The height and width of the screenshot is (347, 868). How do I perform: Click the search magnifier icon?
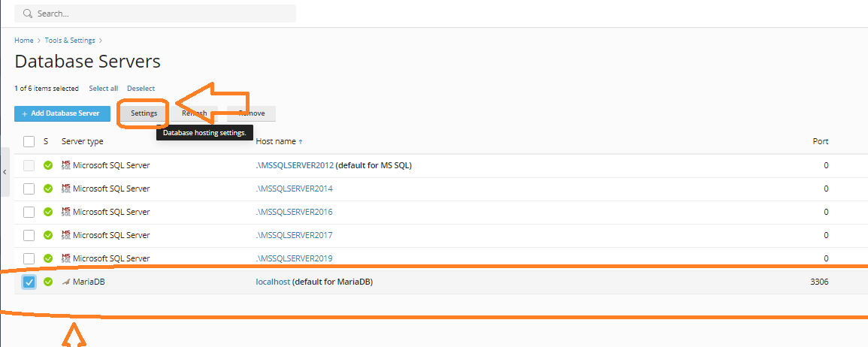[x=28, y=14]
